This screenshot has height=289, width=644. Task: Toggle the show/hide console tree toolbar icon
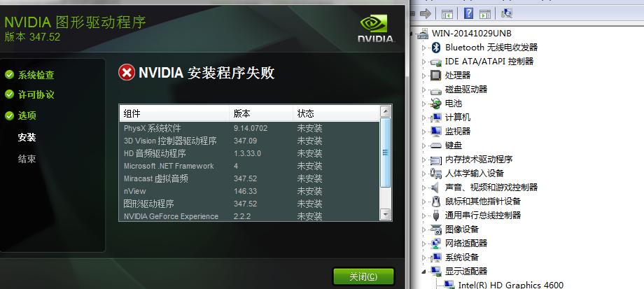tap(447, 13)
